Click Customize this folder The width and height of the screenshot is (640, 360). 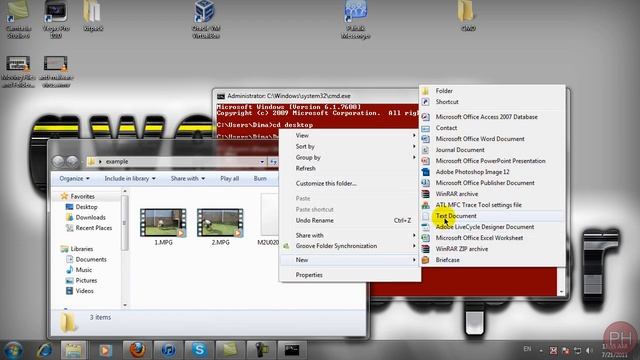326,184
